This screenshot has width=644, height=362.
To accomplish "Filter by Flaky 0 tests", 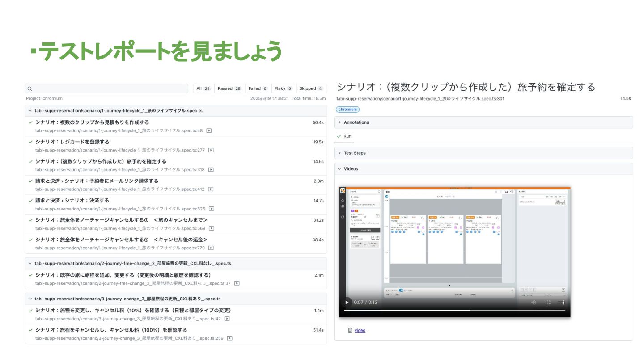I will [283, 88].
